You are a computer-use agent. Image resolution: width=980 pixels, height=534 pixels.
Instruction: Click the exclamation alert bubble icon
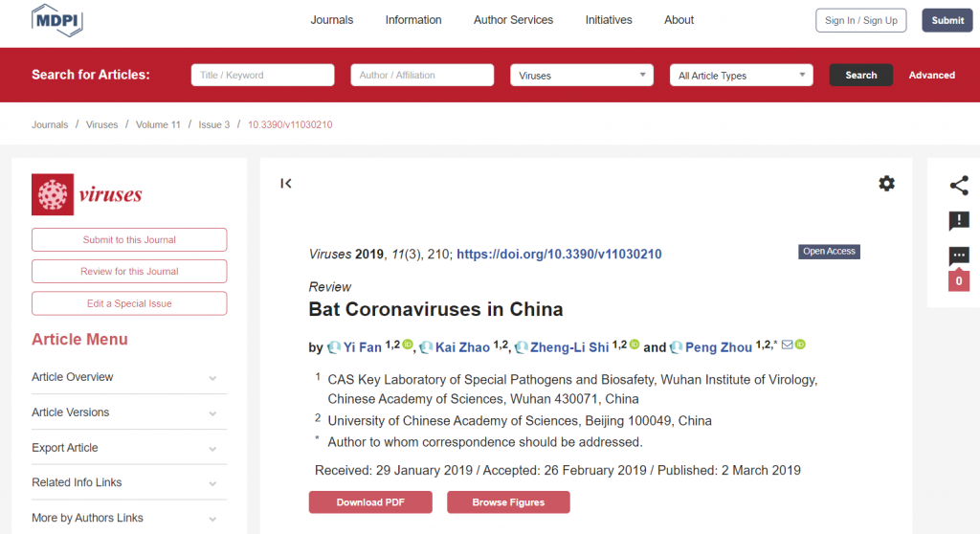coord(958,221)
